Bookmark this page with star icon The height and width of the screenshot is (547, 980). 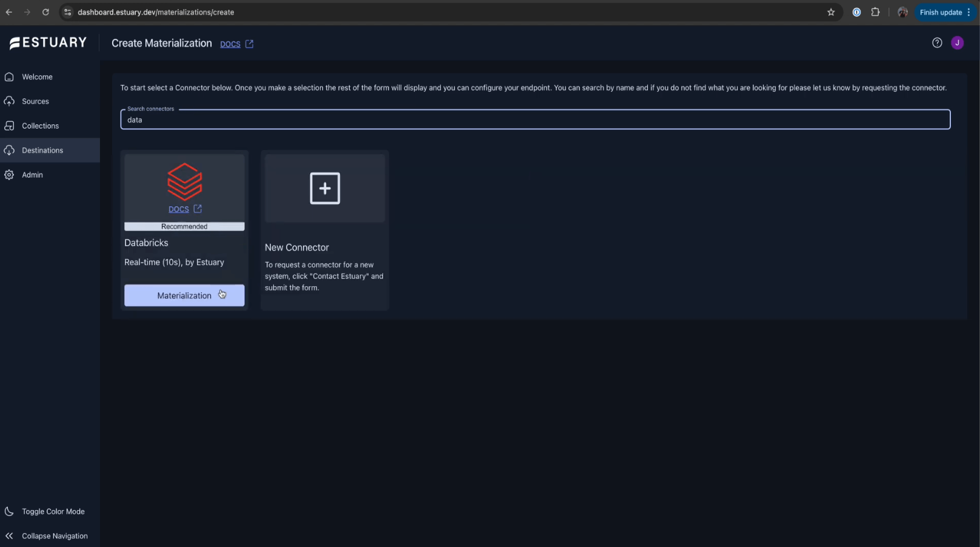point(831,12)
